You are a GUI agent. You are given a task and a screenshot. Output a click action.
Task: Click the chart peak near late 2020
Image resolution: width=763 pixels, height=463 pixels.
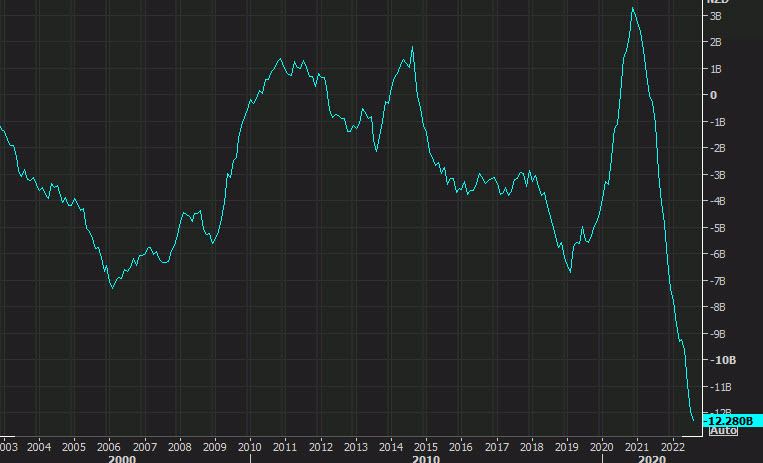coord(633,8)
